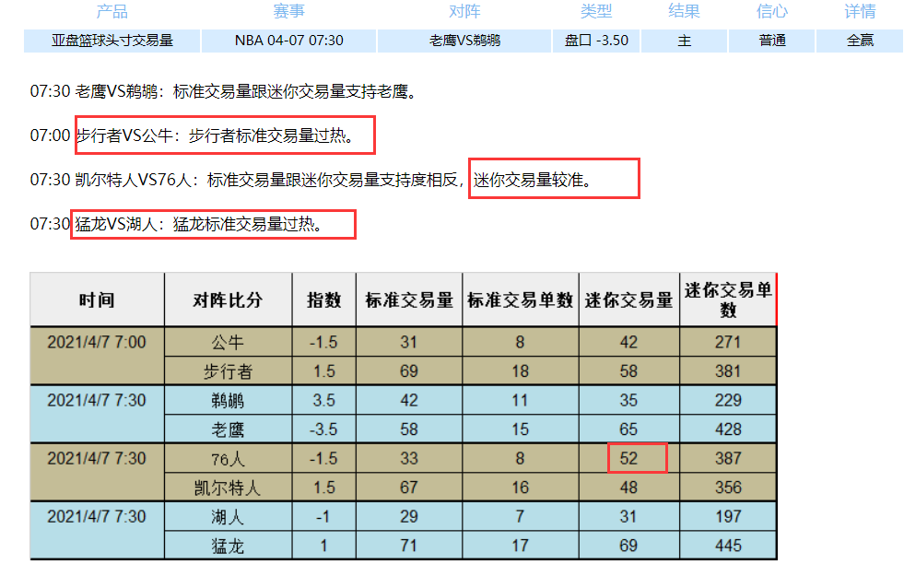Click the 对阵 column header
904x588 pixels.
click(464, 11)
